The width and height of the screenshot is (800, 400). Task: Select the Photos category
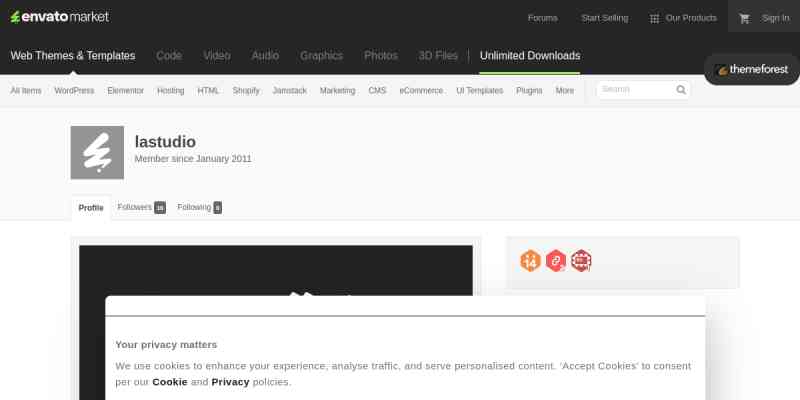pos(381,56)
